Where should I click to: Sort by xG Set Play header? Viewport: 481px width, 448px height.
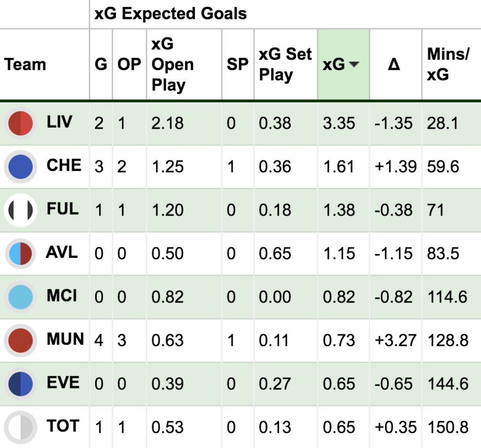tap(285, 65)
